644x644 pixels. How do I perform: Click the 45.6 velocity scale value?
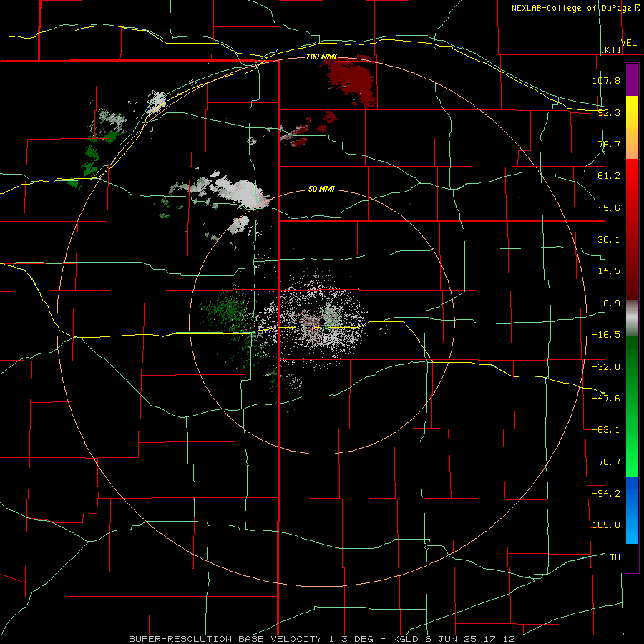click(609, 208)
